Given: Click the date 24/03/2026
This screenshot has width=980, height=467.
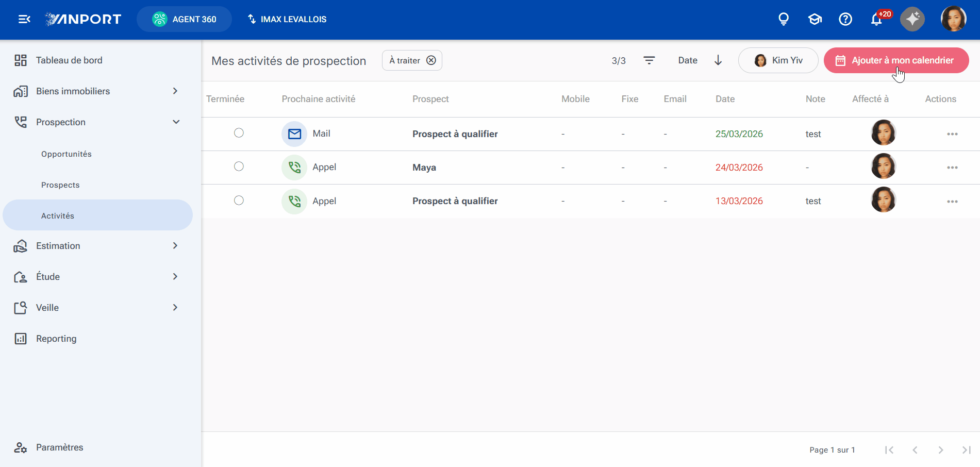Looking at the screenshot, I should click(x=739, y=168).
